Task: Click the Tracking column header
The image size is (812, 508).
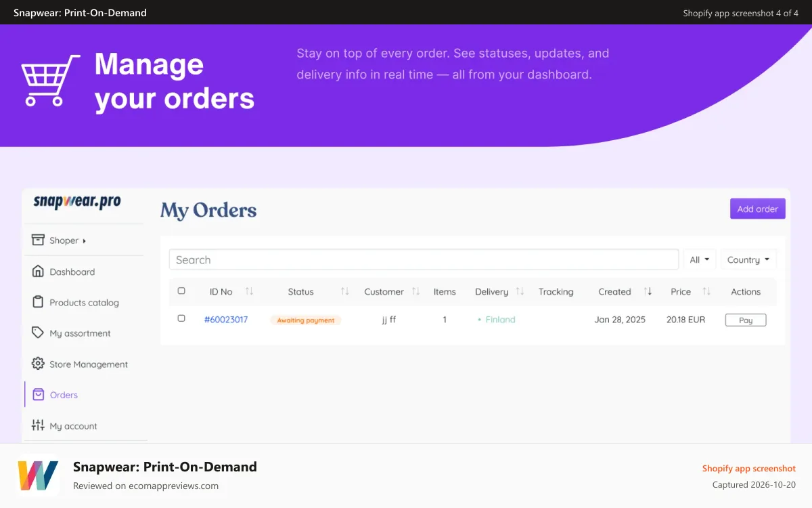Action: (x=556, y=291)
